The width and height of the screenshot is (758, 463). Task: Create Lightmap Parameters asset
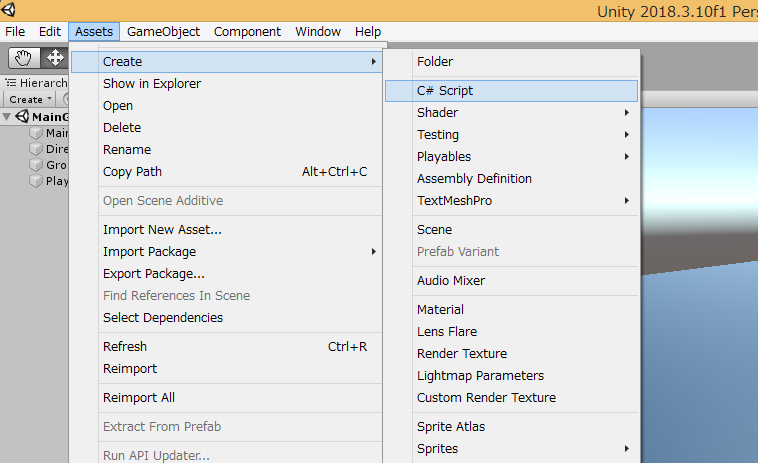[511, 376]
